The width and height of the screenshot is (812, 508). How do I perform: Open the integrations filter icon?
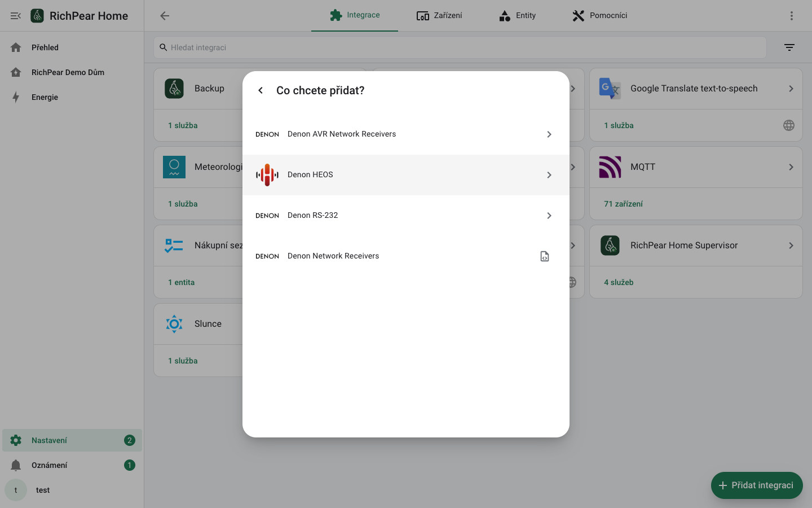click(789, 47)
